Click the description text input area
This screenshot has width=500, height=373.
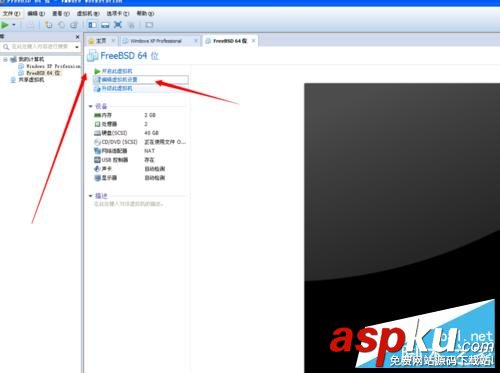pyautogui.click(x=129, y=204)
